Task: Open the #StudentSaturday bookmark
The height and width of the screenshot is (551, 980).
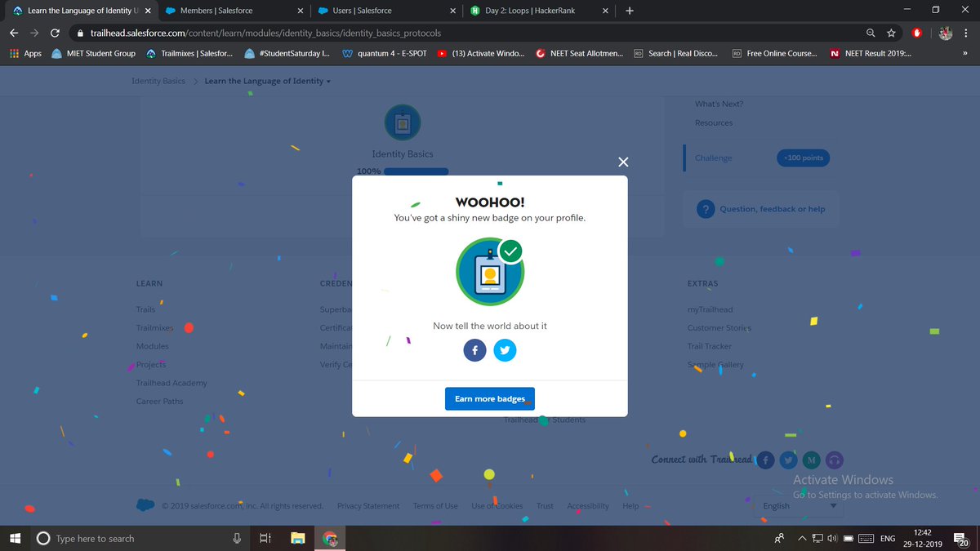Action: (287, 53)
